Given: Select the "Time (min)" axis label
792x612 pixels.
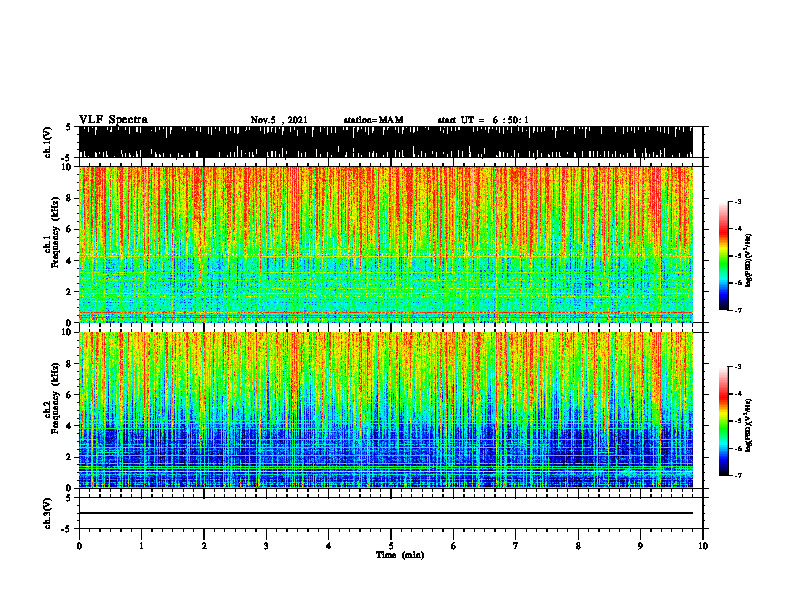Looking at the screenshot, I should pos(400,555).
